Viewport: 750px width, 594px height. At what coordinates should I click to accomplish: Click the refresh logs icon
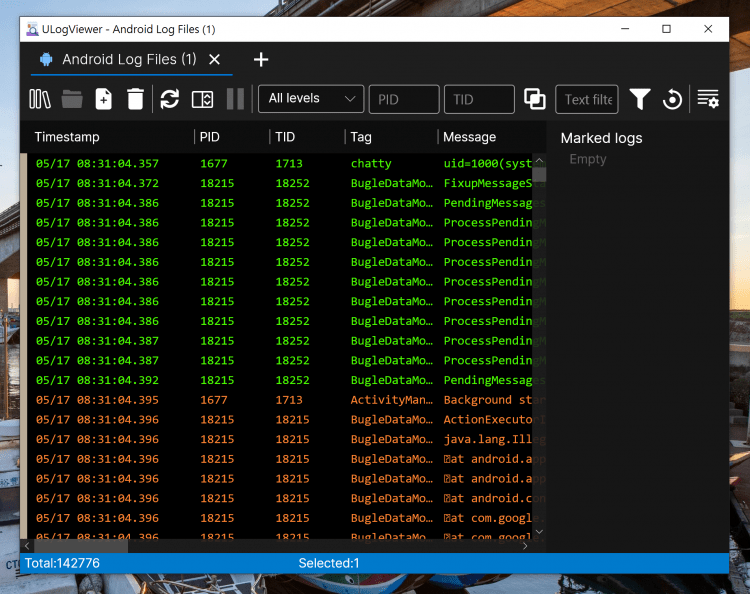(x=170, y=98)
